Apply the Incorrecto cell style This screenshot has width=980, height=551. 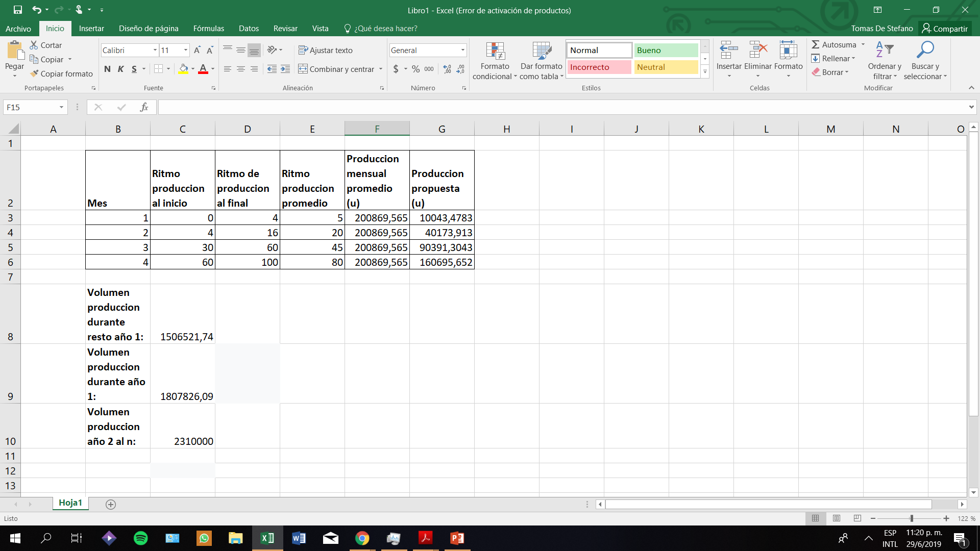pos(599,67)
